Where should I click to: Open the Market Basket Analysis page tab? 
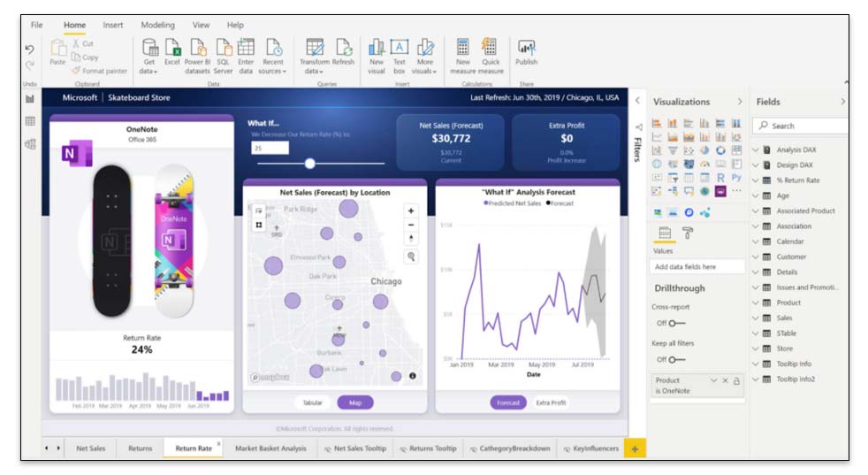270,448
